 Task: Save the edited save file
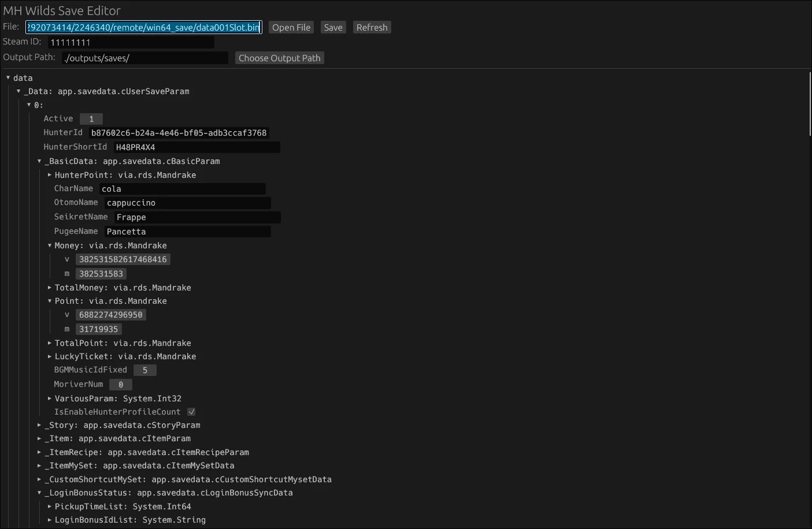(333, 28)
